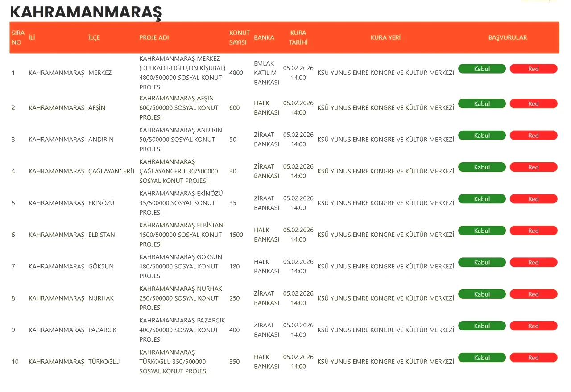Select Red in the ELBİSTAN row
Image resolution: width=571 pixels, height=392 pixels.
click(x=533, y=231)
